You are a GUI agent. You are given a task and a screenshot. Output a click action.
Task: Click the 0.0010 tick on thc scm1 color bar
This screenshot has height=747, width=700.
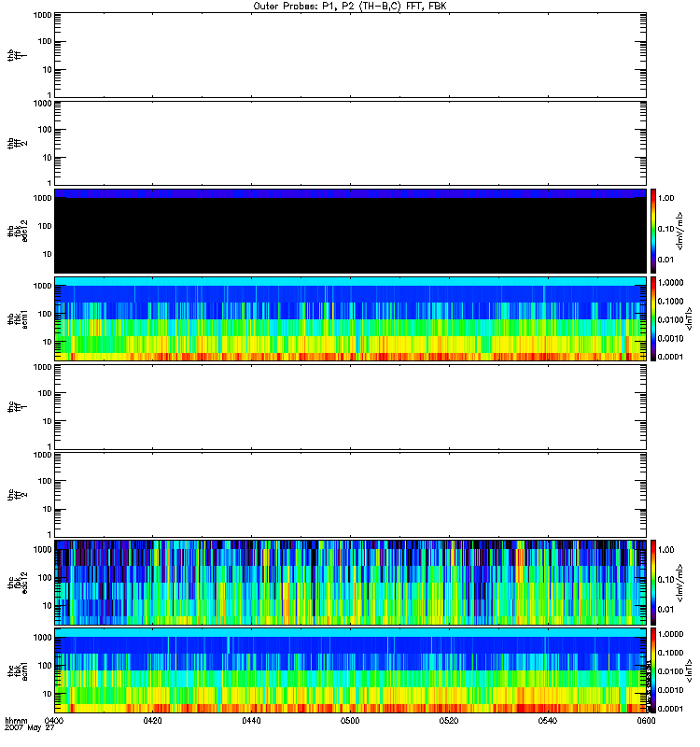tap(670, 690)
